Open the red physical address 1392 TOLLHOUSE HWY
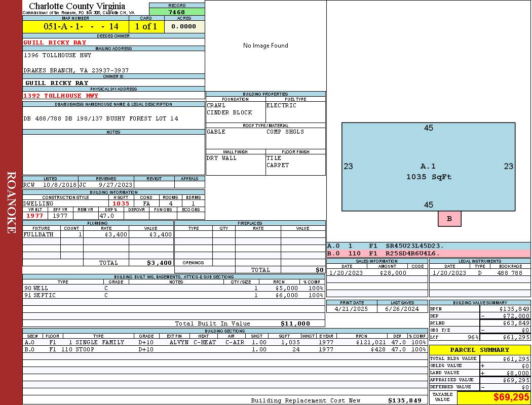532x405 pixels. 61,96
